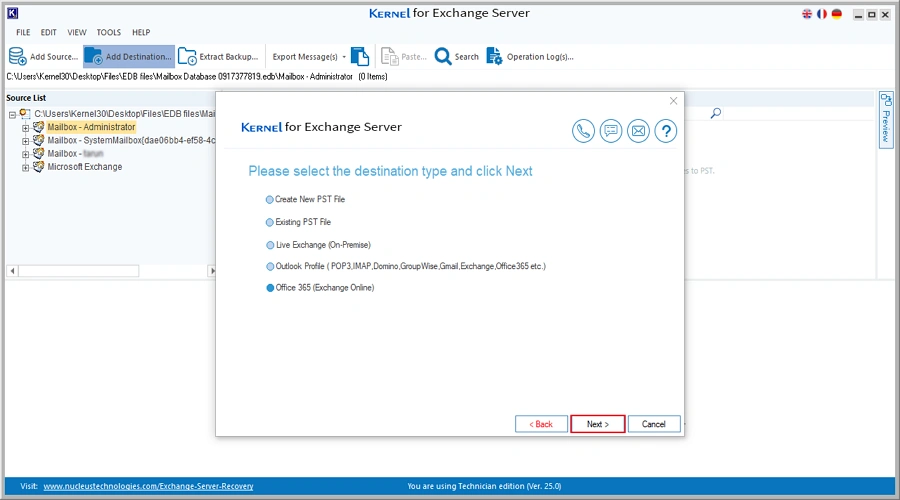This screenshot has height=500, width=900.
Task: Expand the Mailbox - Administrator node
Action: click(x=25, y=127)
